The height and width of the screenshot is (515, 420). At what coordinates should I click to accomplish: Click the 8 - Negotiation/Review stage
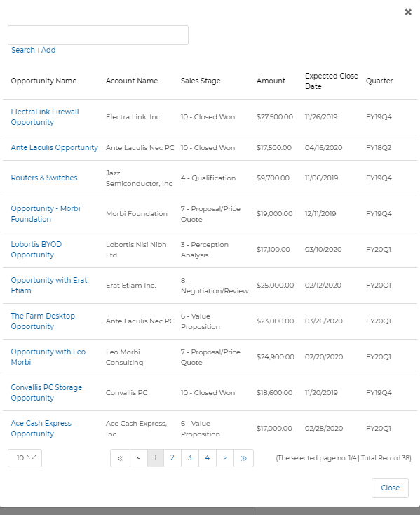point(215,286)
